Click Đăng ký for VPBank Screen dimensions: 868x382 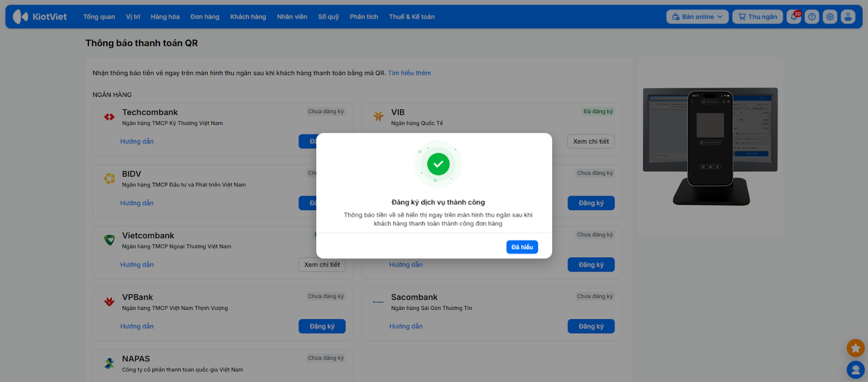[x=322, y=327]
